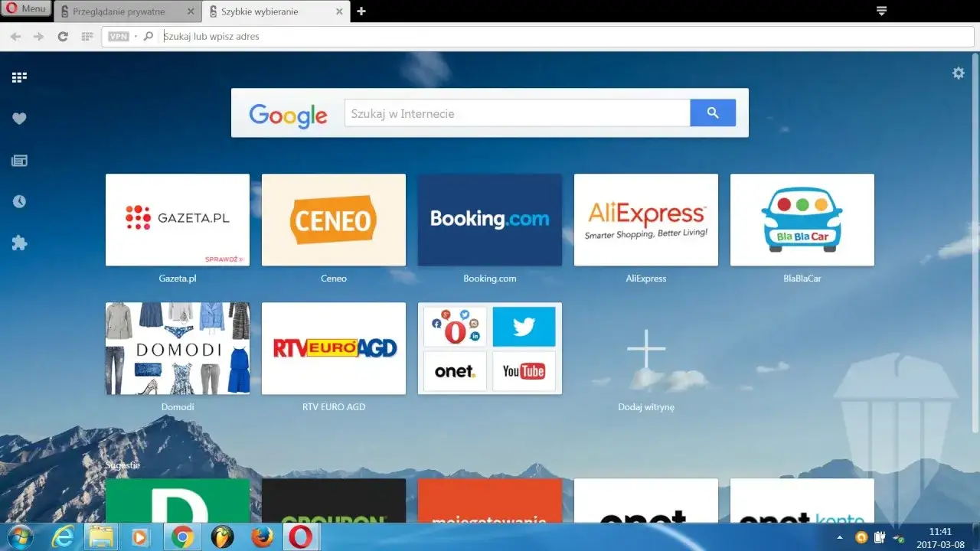The height and width of the screenshot is (551, 980).
Task: Open the Opera Menu button
Action: click(x=26, y=9)
